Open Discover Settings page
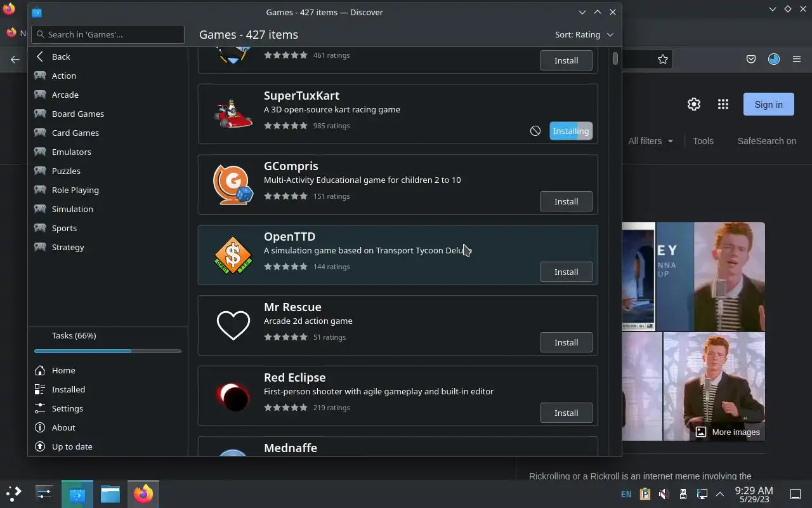812x508 pixels. click(108, 408)
